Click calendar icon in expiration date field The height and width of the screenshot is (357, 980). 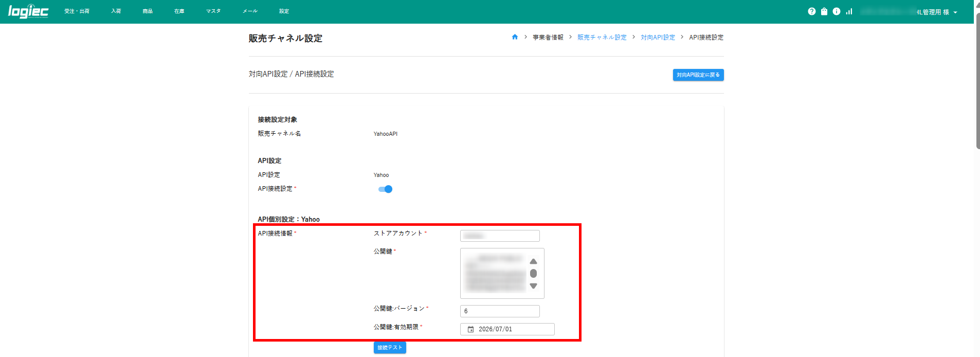pos(470,329)
